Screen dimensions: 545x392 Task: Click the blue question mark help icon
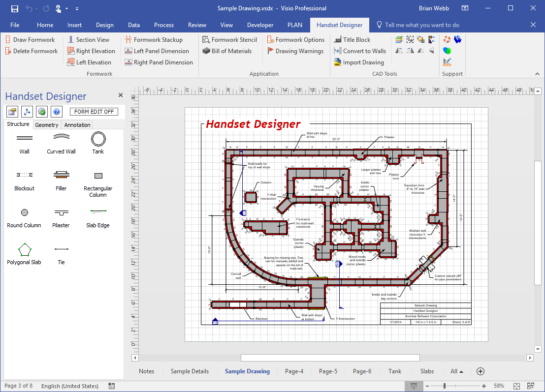(56, 112)
